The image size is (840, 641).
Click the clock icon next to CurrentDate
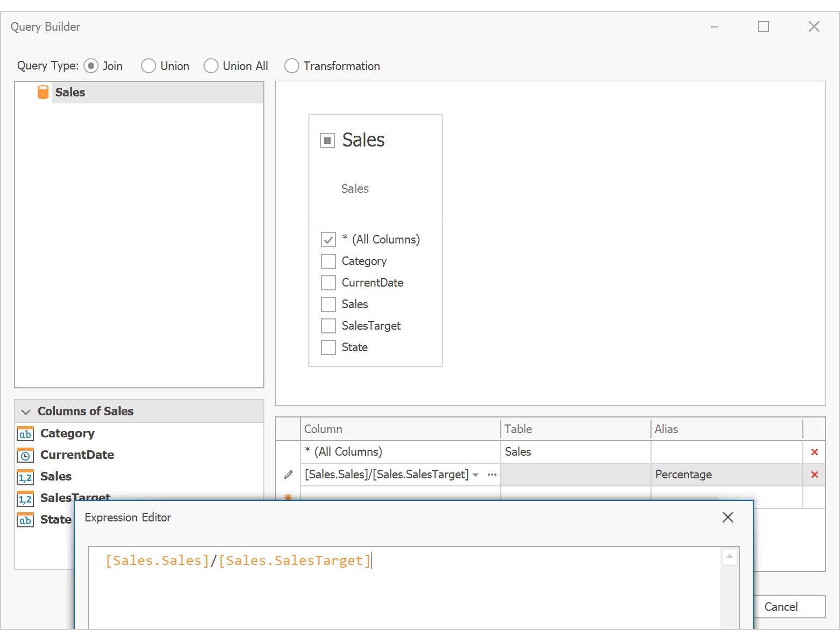click(25, 455)
